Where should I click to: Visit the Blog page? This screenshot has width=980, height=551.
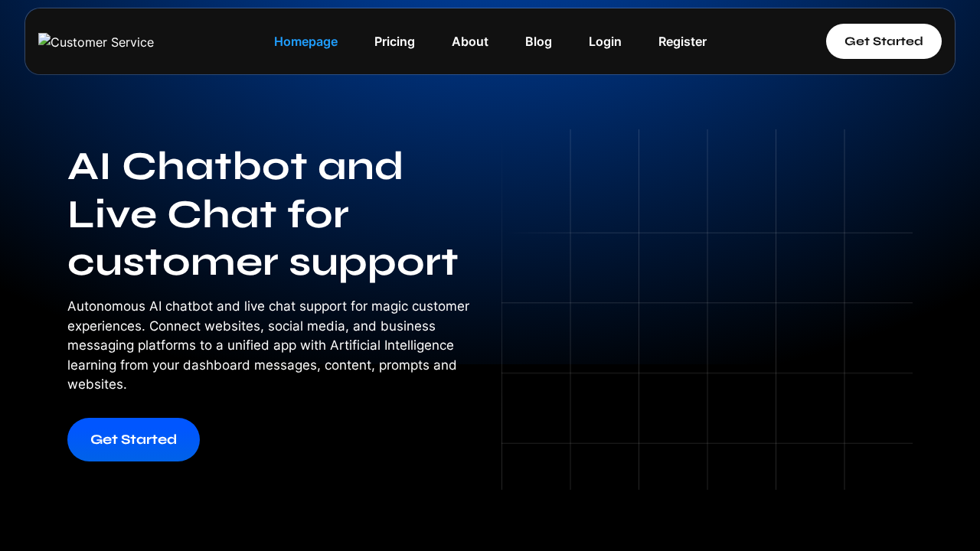(x=538, y=41)
